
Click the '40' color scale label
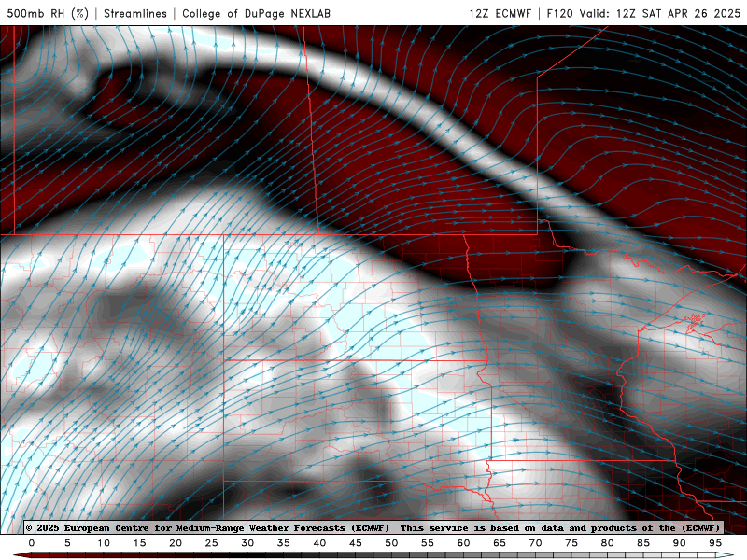(x=319, y=543)
